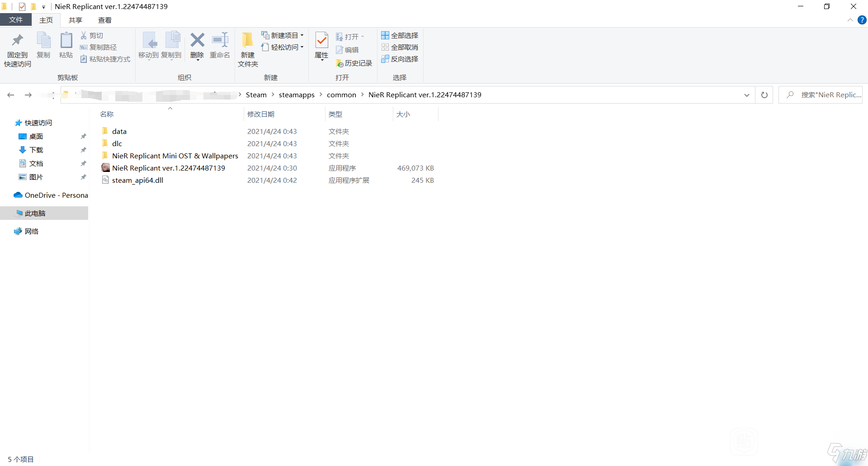Select the steam_api64.dll file name
Viewport: 868px width, 466px height.
[137, 180]
